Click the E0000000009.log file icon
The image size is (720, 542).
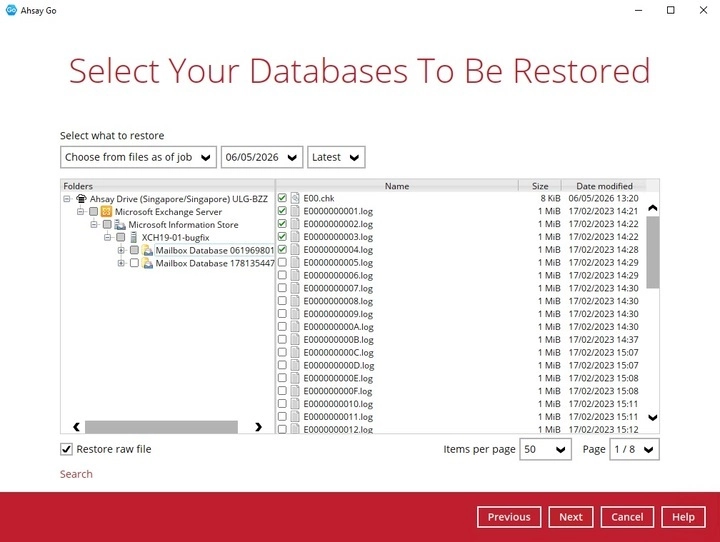295,314
